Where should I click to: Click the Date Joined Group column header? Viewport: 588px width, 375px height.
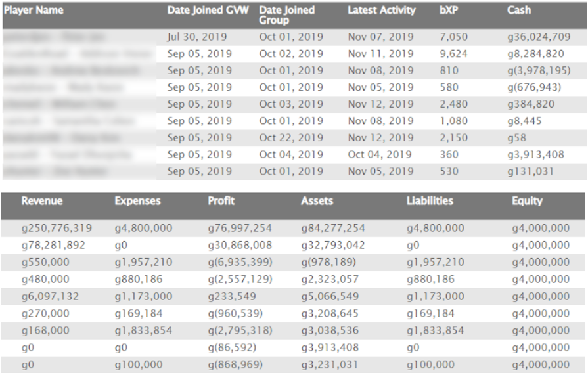point(286,14)
